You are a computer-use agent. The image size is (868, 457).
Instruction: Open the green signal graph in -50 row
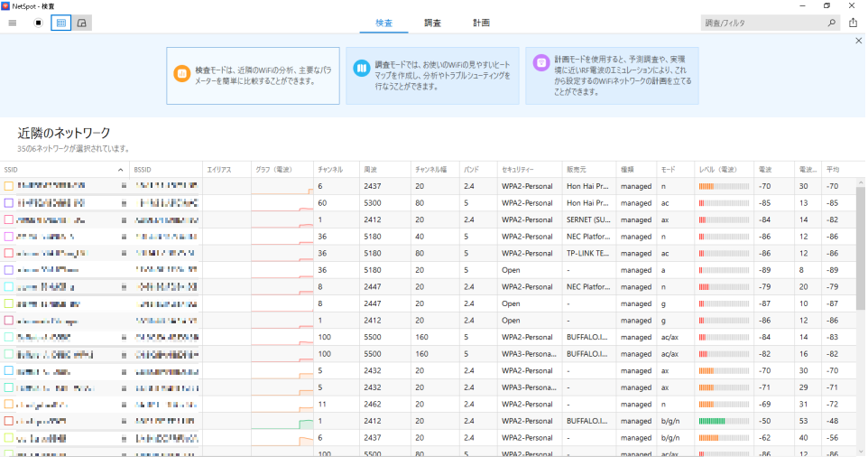coord(282,421)
